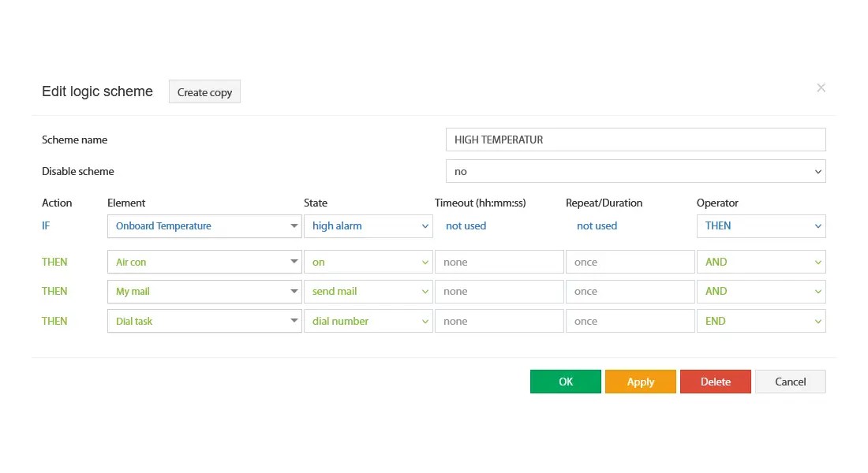
Task: Open the Disable scheme dropdown
Action: point(635,172)
